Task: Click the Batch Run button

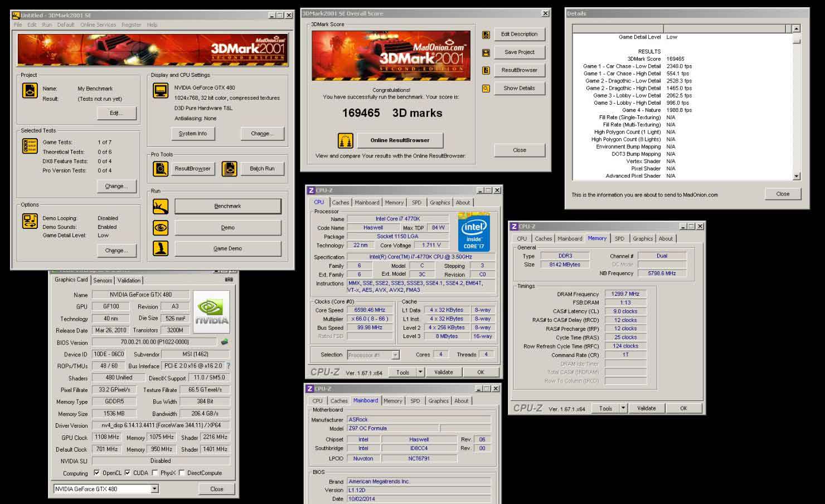Action: pos(262,169)
